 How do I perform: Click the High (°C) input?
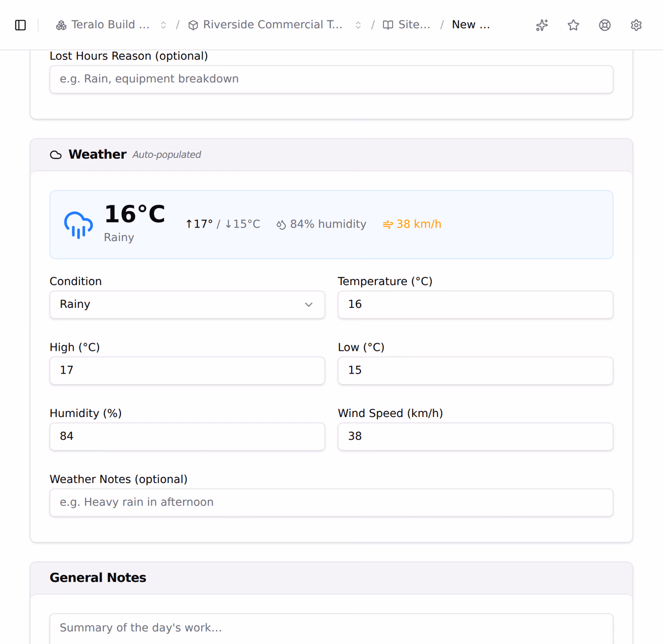click(187, 371)
